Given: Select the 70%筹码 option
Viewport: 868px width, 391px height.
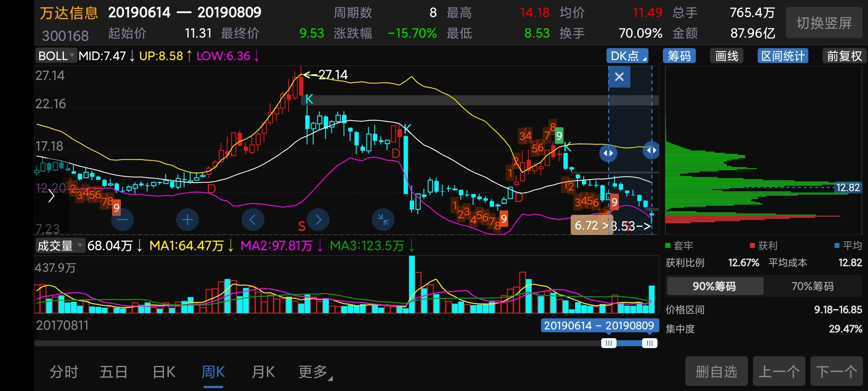Looking at the screenshot, I should click(x=812, y=286).
